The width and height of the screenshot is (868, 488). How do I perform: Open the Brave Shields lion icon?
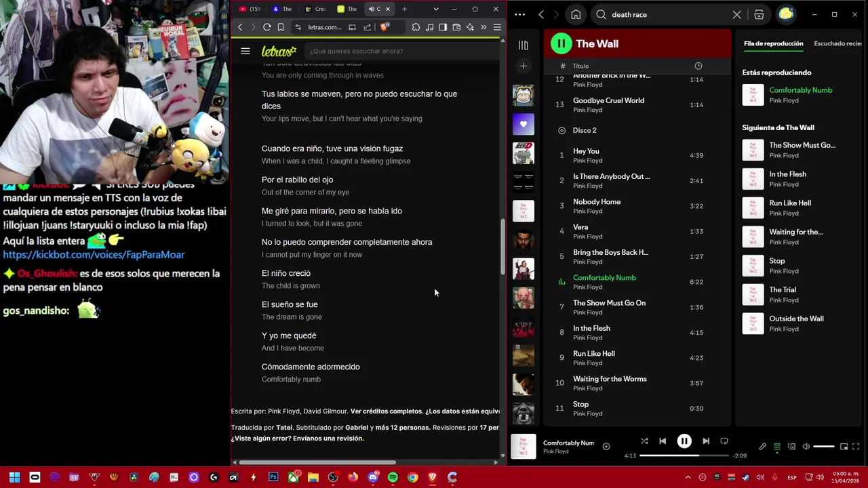click(x=384, y=27)
